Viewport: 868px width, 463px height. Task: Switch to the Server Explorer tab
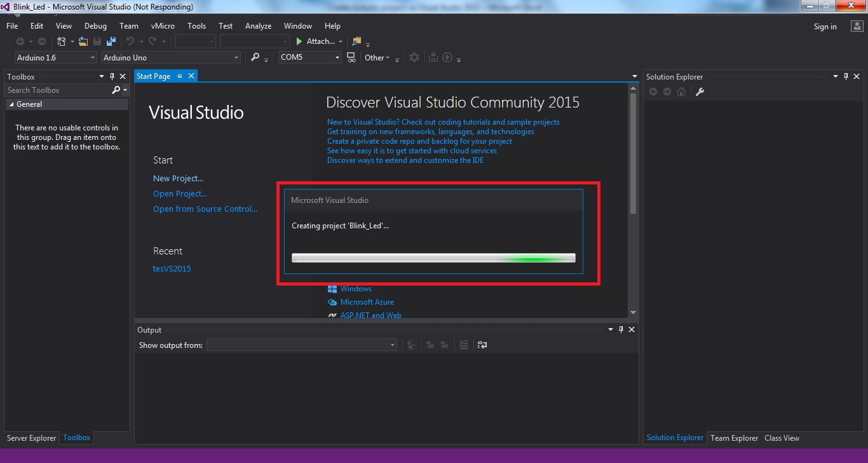click(x=31, y=438)
